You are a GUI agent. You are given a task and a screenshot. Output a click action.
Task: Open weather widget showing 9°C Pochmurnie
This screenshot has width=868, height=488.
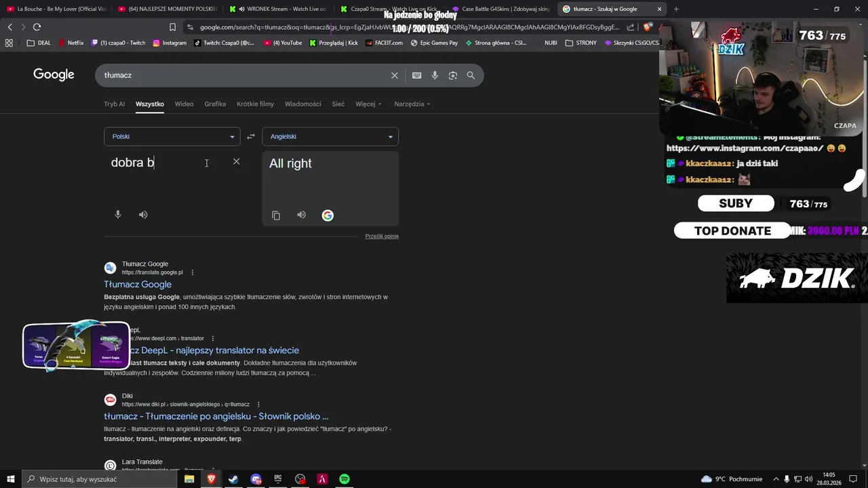click(732, 479)
